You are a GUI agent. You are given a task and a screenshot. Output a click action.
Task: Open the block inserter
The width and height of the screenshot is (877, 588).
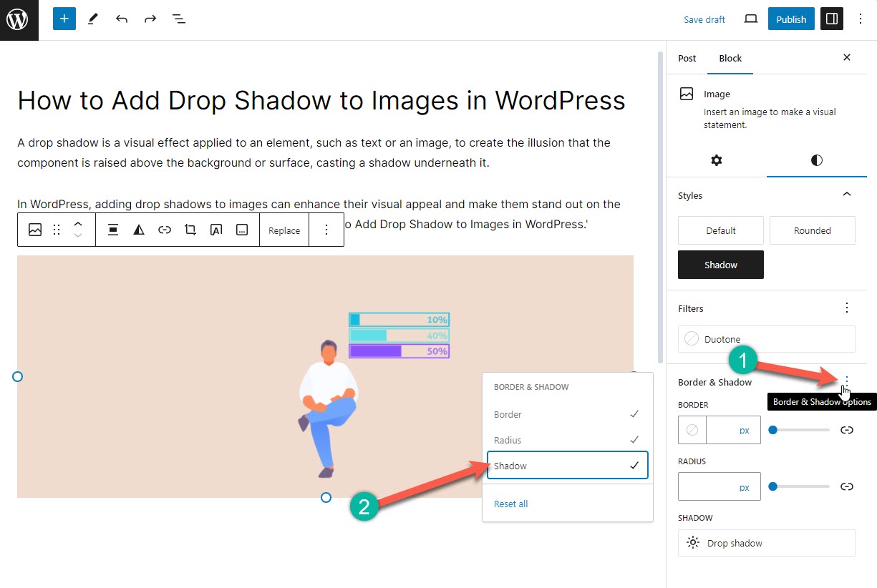64,19
